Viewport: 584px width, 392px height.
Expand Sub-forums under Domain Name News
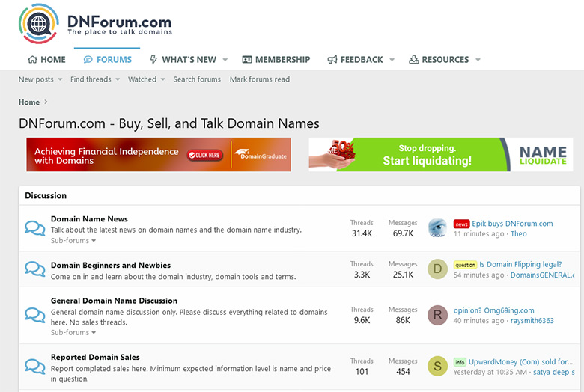(x=73, y=240)
